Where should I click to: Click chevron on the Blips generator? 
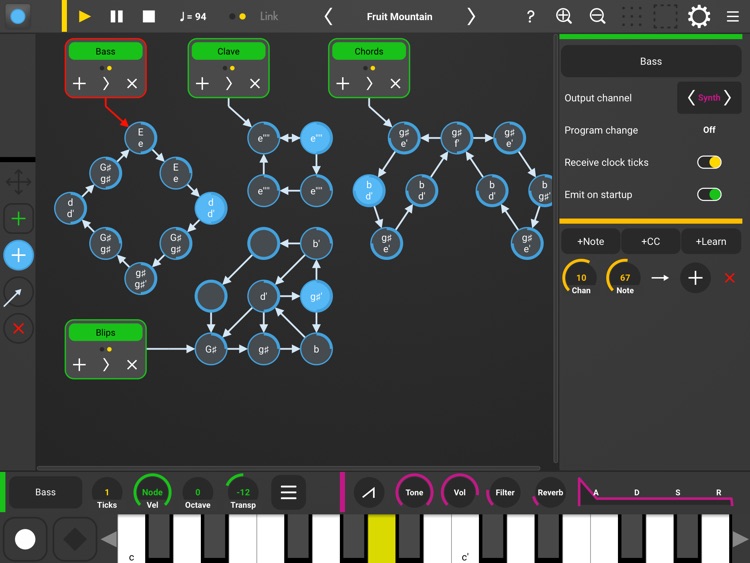coord(106,365)
